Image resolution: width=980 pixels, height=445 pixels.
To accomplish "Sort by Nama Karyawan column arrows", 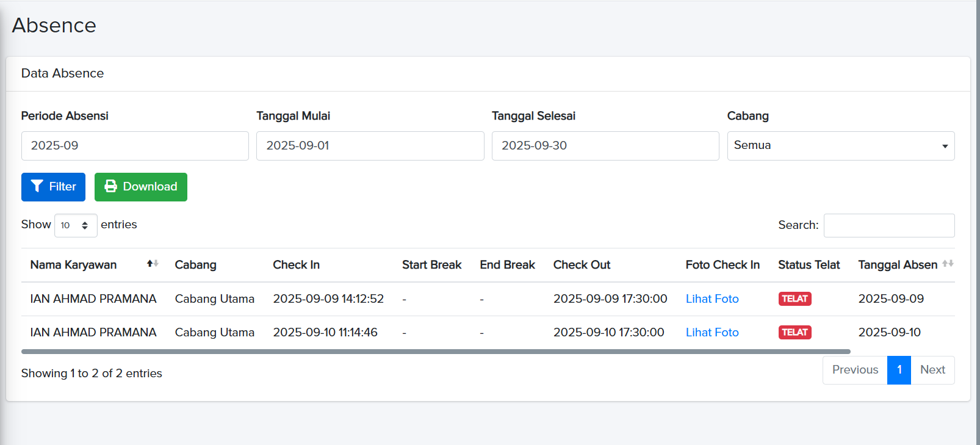I will (152, 264).
